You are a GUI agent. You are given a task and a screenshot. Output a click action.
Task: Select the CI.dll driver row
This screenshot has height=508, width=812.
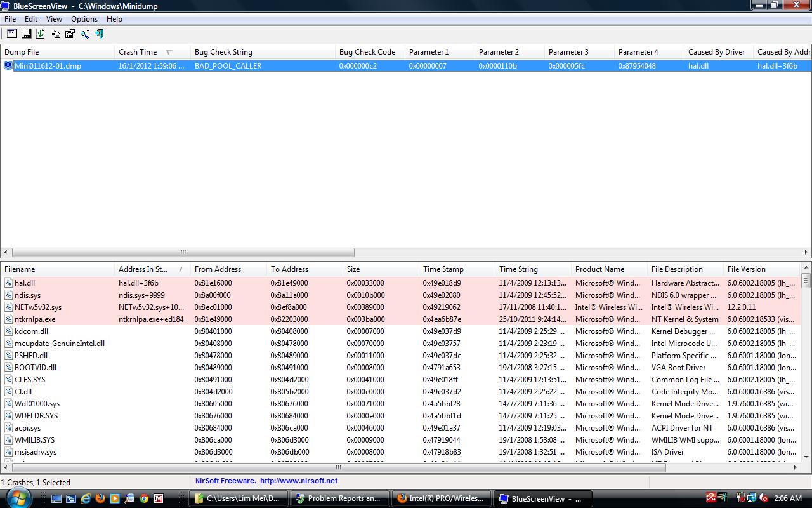(400, 392)
